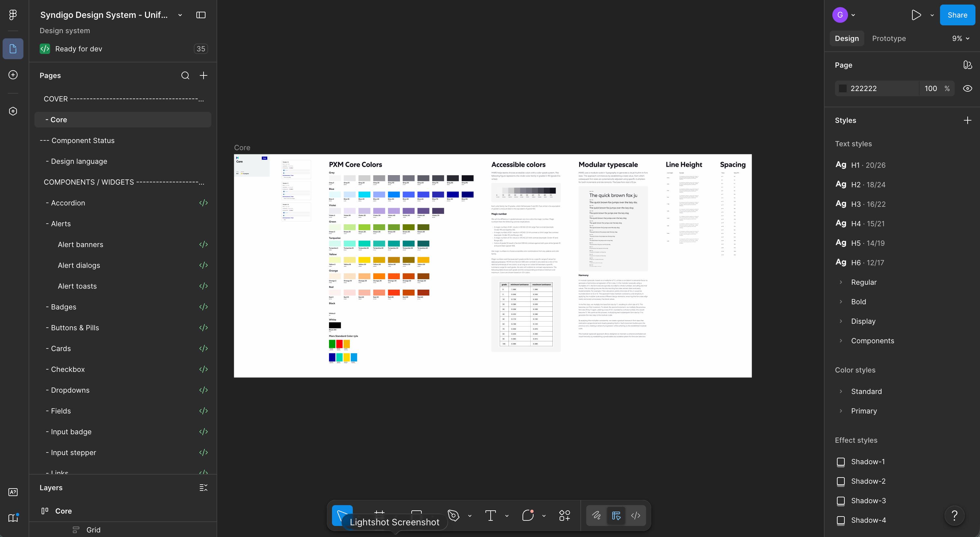Open Comment tool options chevron
The height and width of the screenshot is (537, 980).
(x=544, y=516)
